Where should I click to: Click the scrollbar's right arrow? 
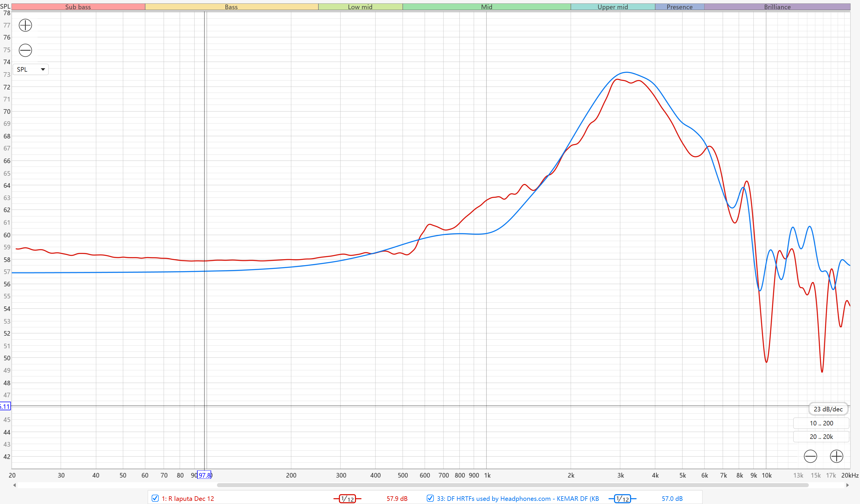(847, 485)
